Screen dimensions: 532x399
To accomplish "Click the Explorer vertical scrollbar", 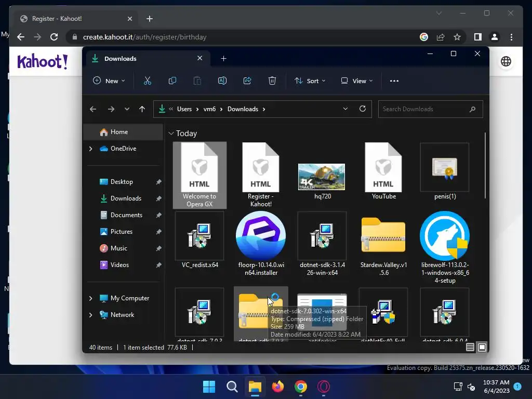I will pyautogui.click(x=485, y=166).
